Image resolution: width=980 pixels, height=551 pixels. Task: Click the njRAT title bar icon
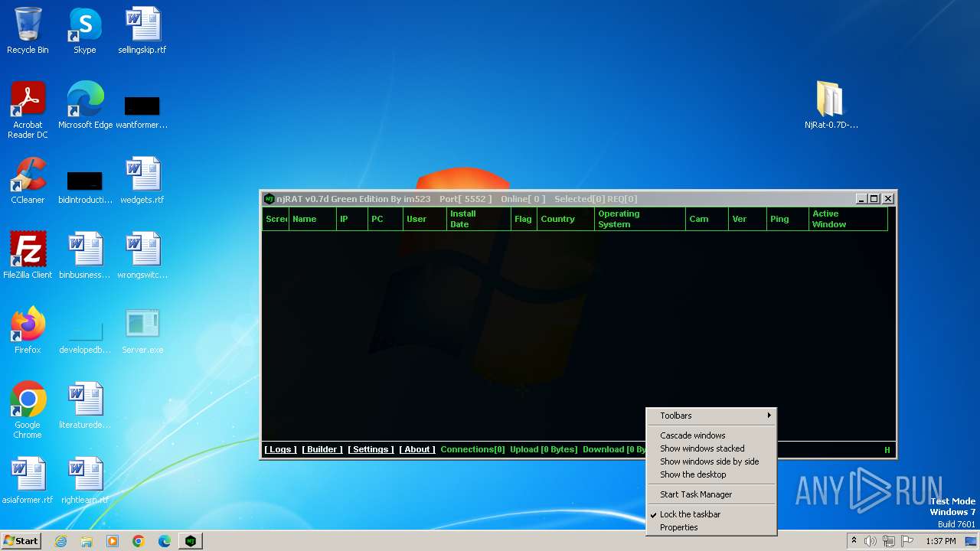tap(269, 199)
